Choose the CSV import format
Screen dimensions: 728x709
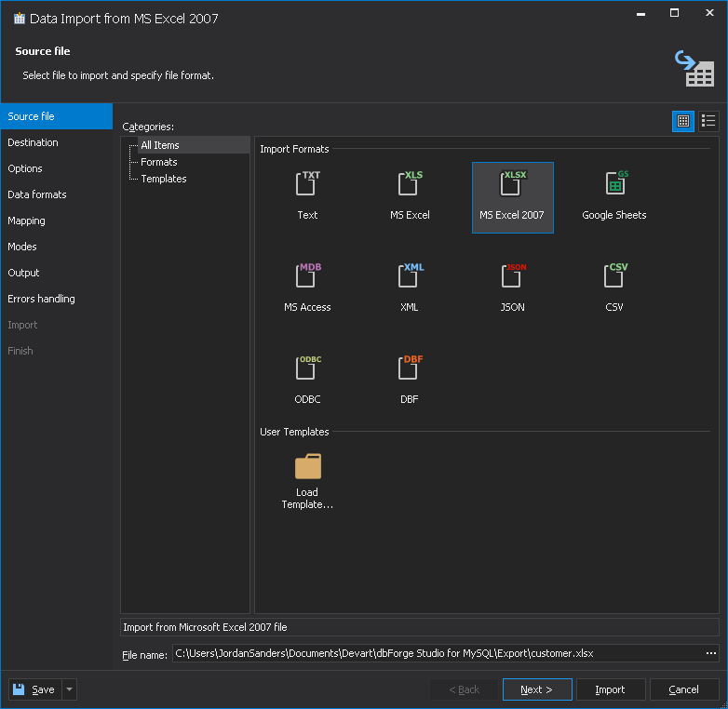coord(614,275)
